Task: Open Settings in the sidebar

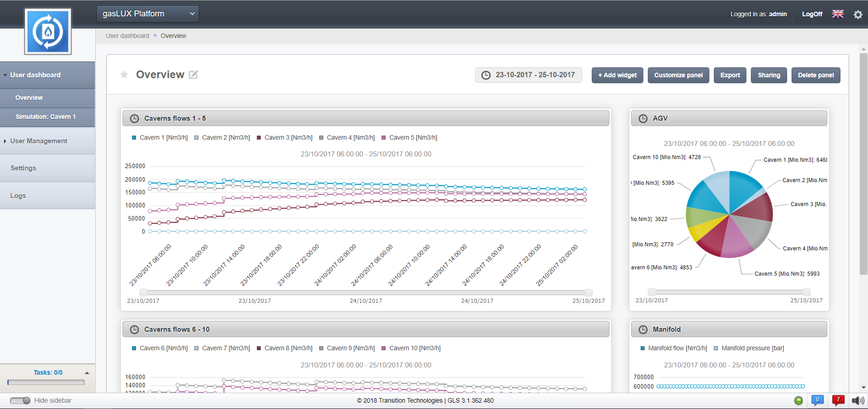Action: 24,168
